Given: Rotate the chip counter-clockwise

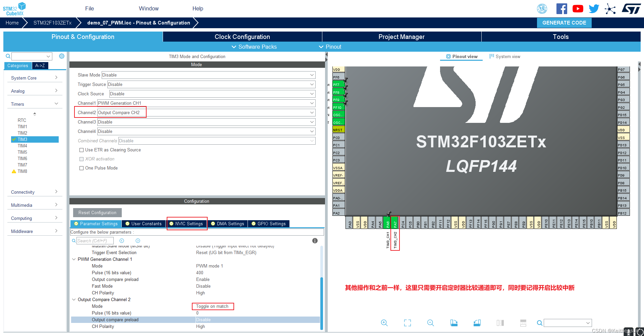Looking at the screenshot, I should pyautogui.click(x=477, y=323).
